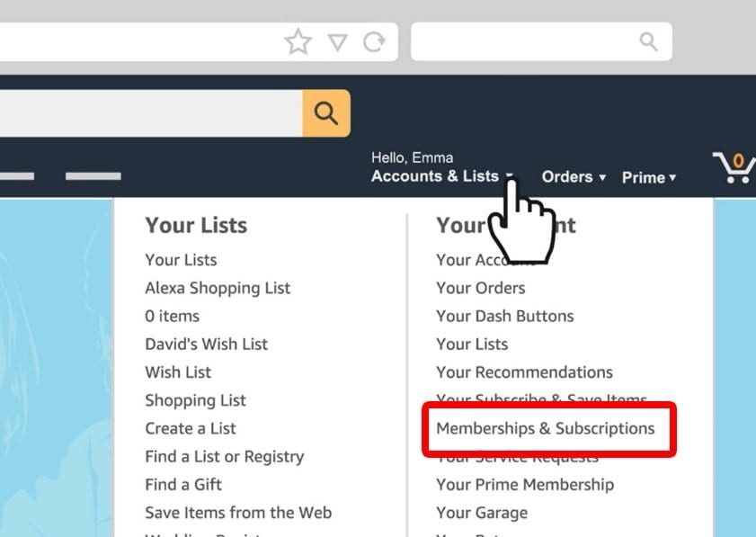
Task: Open David's Wish List
Action: [x=207, y=344]
